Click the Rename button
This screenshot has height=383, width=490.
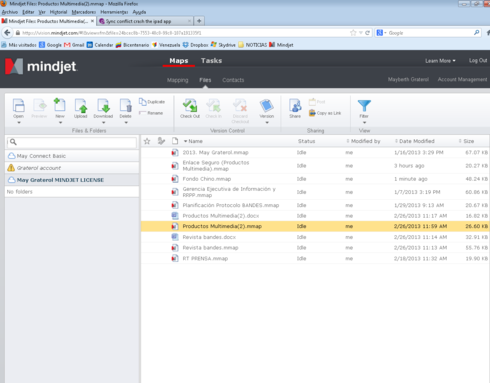[x=151, y=113]
